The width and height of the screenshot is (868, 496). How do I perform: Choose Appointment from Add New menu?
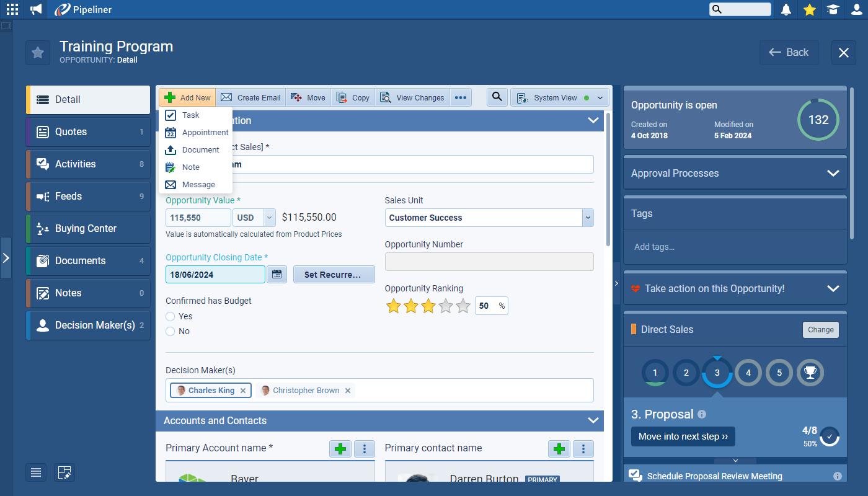[x=205, y=132]
